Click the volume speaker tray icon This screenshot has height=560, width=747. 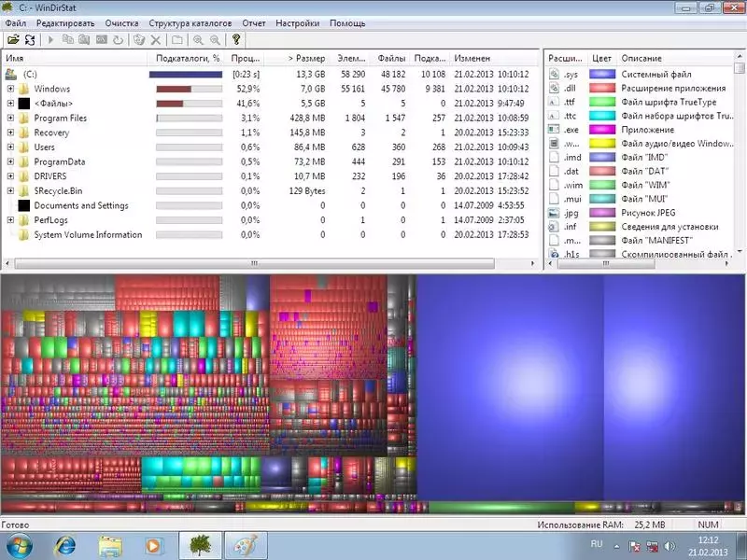[x=669, y=546]
